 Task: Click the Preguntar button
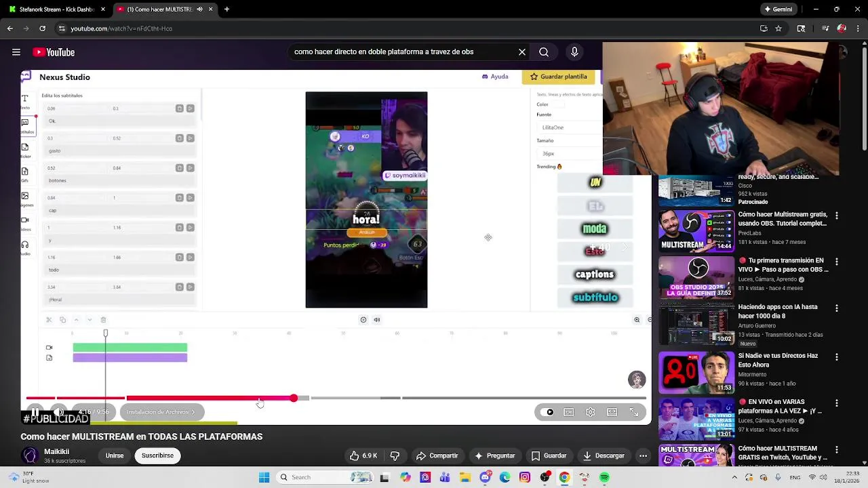(x=495, y=455)
